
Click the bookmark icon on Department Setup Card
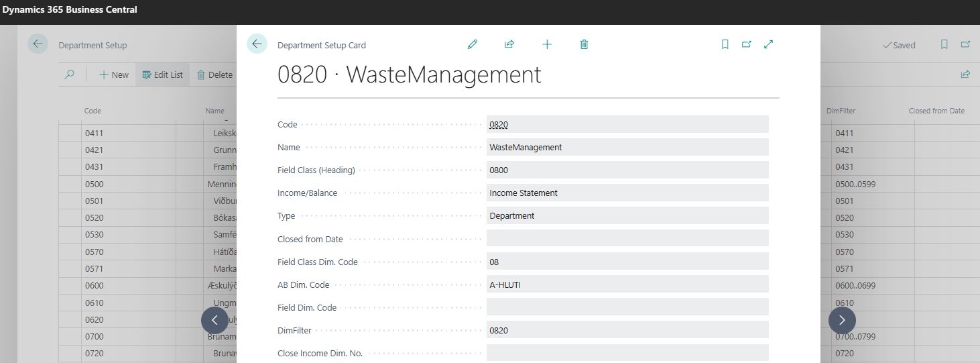point(725,44)
